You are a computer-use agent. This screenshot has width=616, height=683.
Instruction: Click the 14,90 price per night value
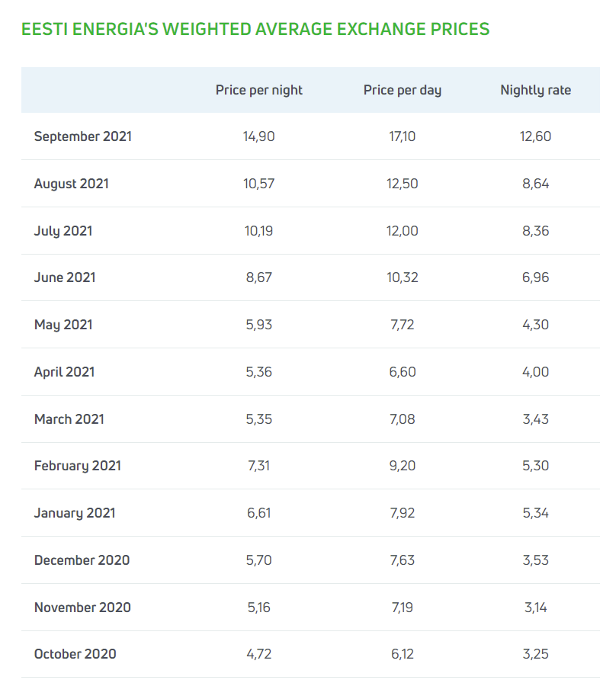coord(258,136)
